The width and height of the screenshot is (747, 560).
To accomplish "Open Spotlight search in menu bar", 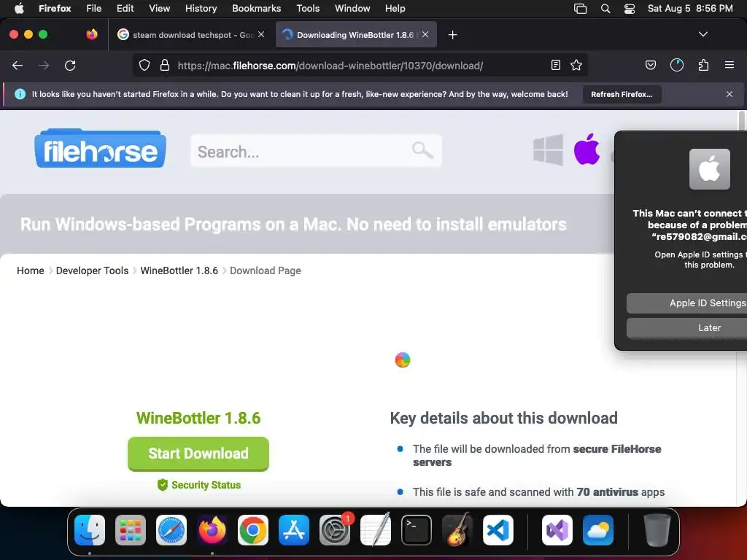I will (605, 9).
